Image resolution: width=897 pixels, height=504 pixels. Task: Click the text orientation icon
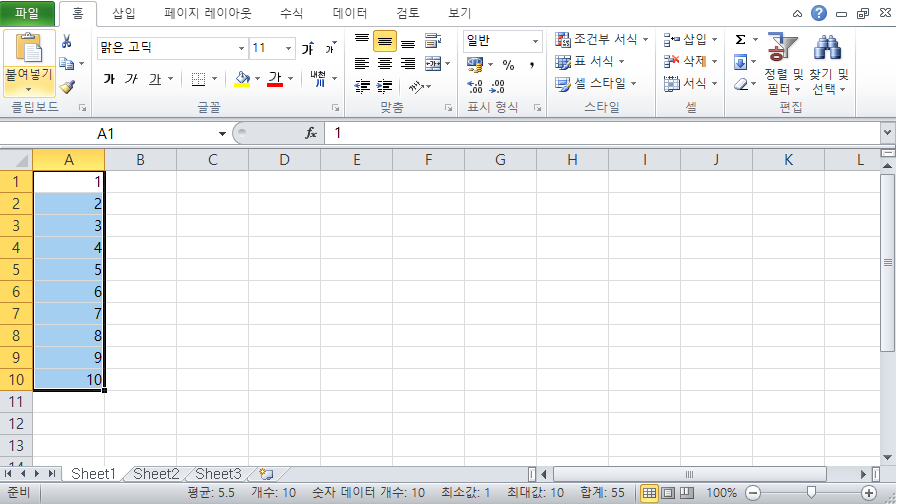click(416, 86)
